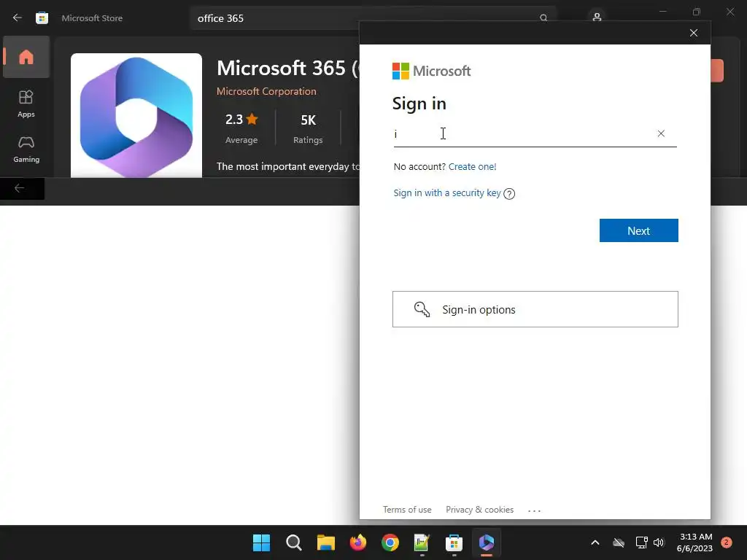Close the Sign in dialog
This screenshot has height=560, width=747.
pos(694,33)
